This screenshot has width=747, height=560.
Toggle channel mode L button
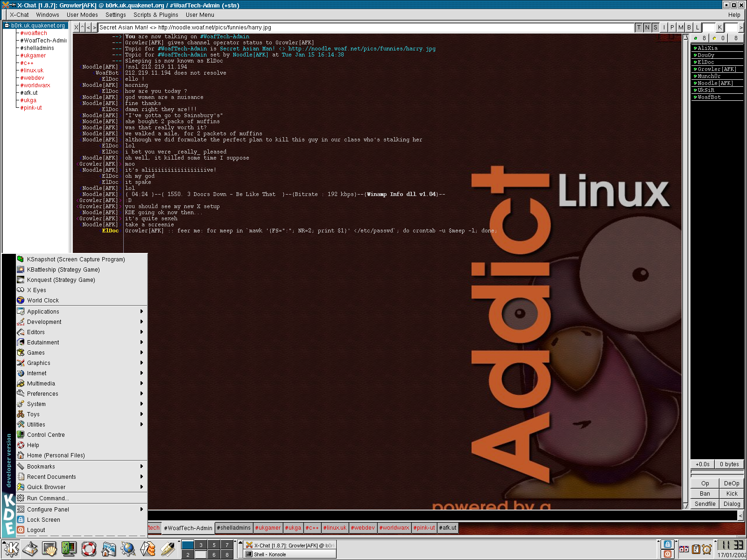[x=698, y=28]
